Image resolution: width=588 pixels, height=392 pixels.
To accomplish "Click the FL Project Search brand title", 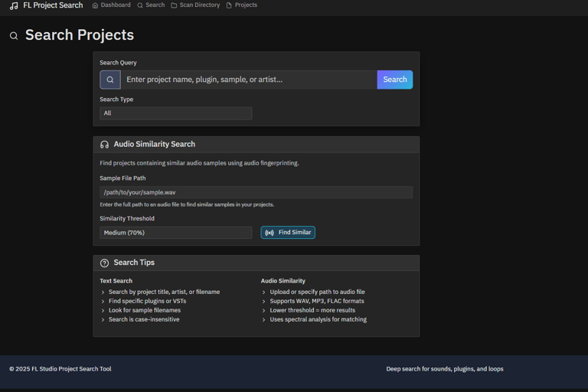I will [x=53, y=5].
